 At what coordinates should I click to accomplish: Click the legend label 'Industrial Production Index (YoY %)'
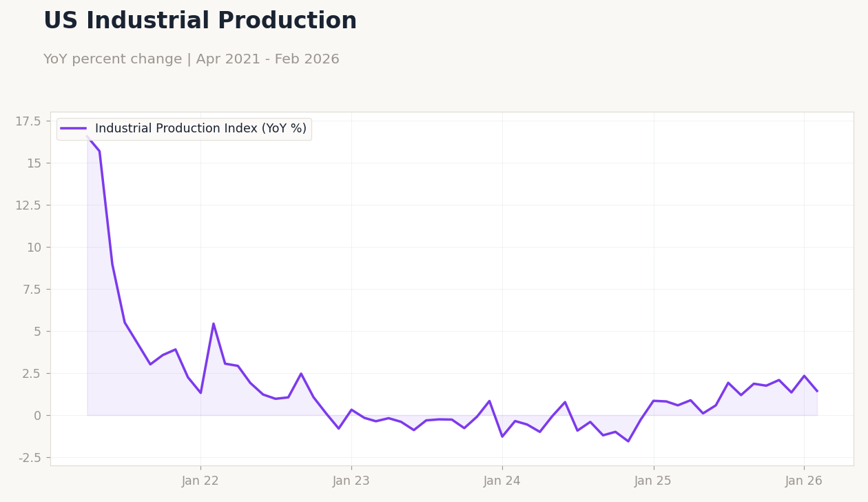(x=200, y=129)
